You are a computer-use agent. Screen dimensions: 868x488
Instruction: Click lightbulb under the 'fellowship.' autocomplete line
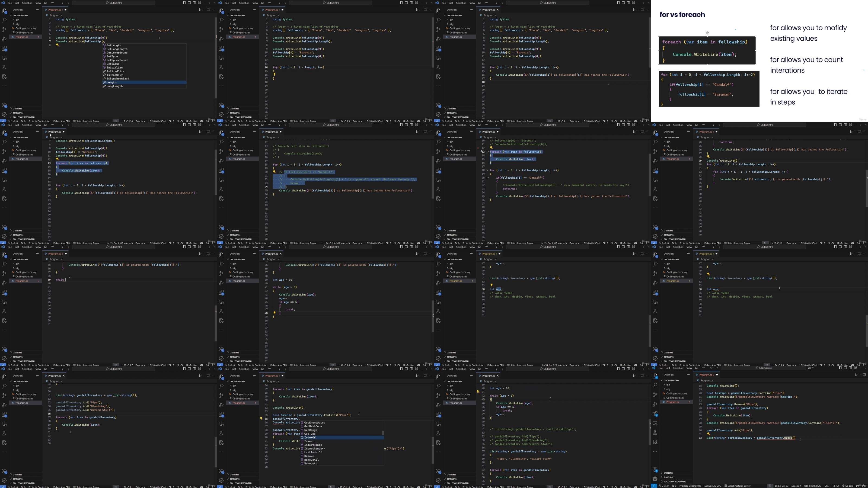57,45
